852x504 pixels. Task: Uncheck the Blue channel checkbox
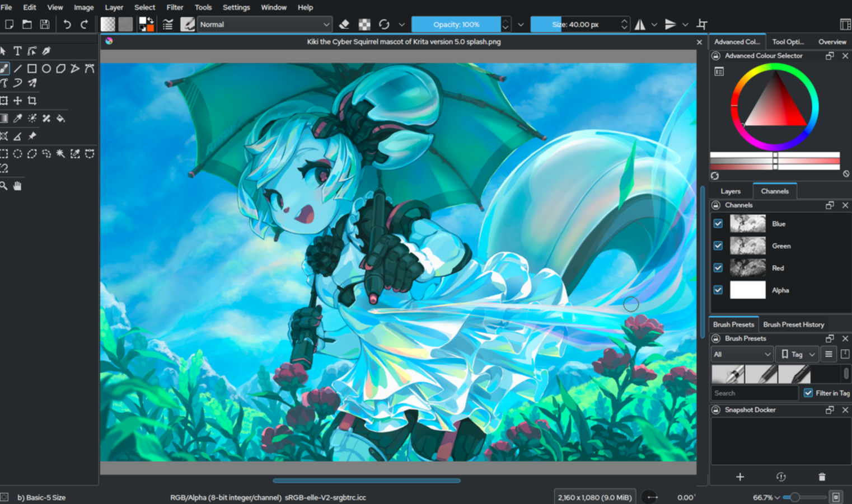click(x=718, y=224)
